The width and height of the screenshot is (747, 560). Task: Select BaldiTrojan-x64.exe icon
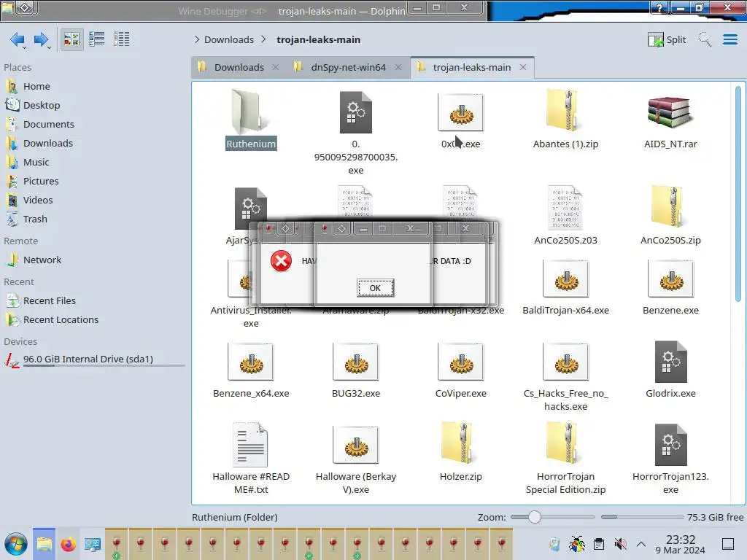(x=565, y=279)
